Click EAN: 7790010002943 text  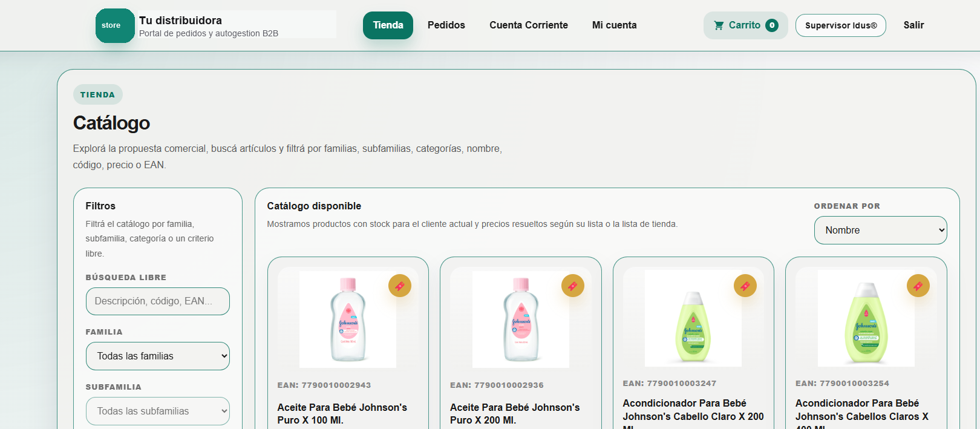pos(324,385)
